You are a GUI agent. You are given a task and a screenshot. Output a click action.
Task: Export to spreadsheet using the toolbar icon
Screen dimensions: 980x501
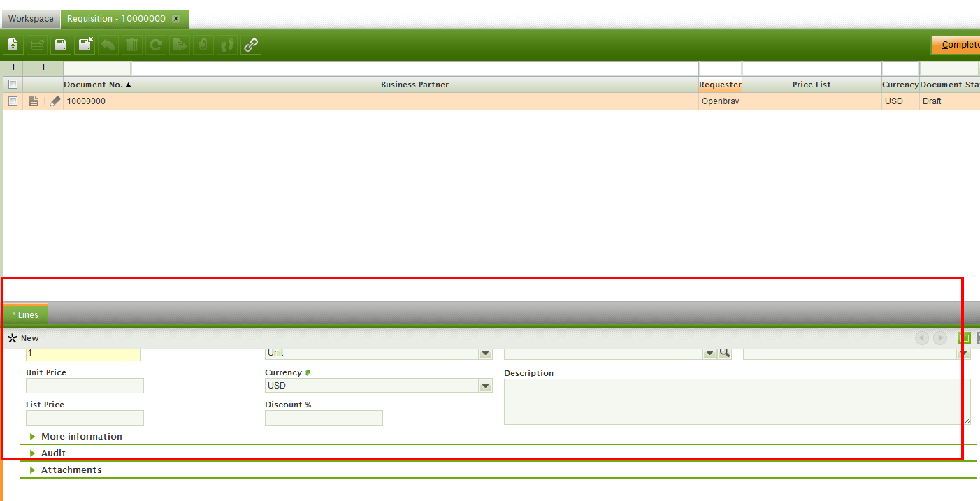pyautogui.click(x=180, y=45)
